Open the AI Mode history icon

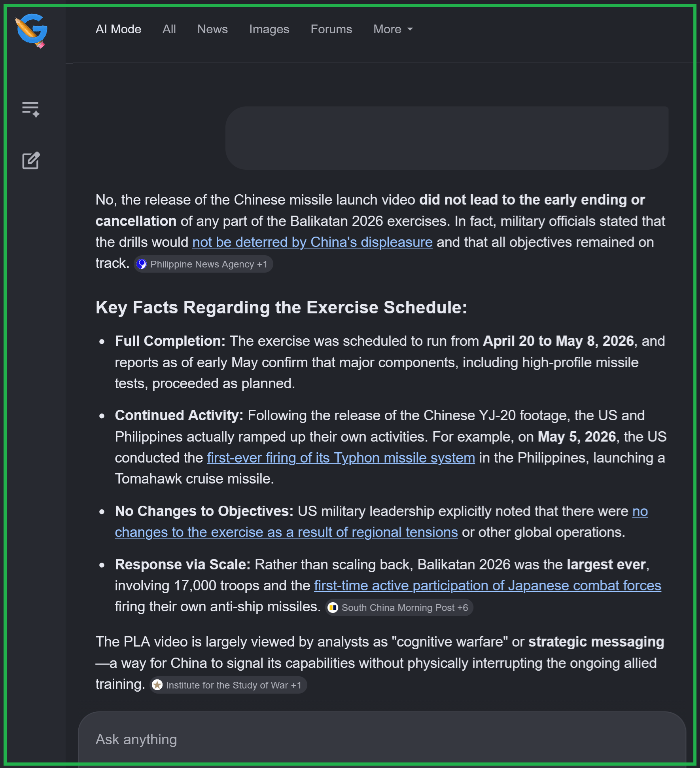point(31,110)
